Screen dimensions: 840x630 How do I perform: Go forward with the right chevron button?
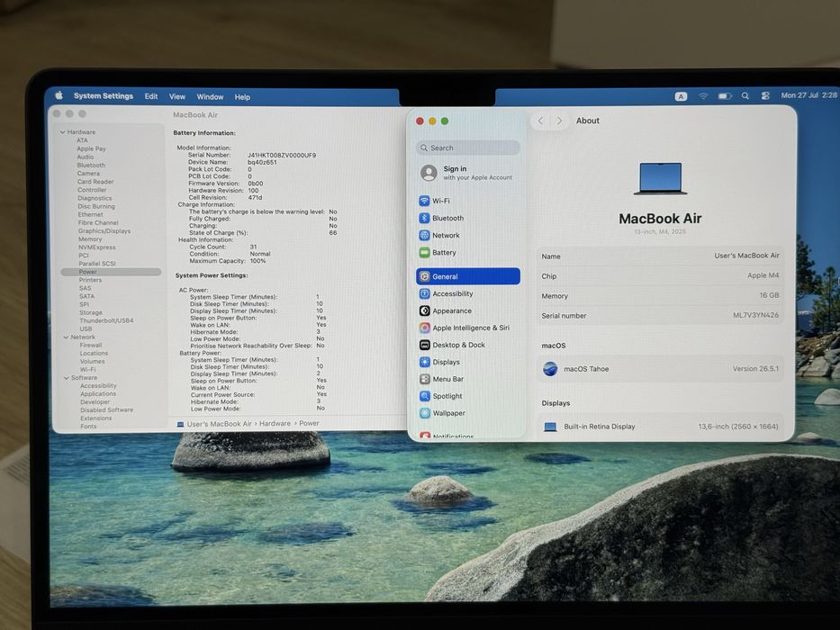[559, 121]
